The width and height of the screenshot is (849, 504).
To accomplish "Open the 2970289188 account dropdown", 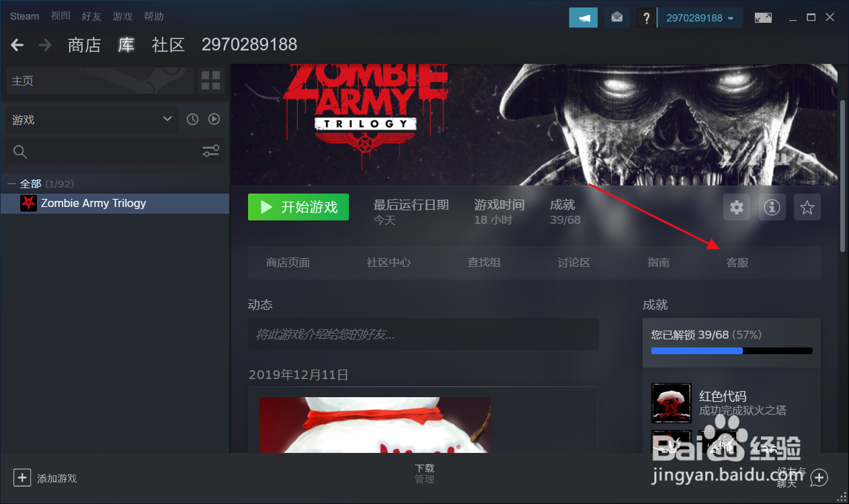I will 700,17.
